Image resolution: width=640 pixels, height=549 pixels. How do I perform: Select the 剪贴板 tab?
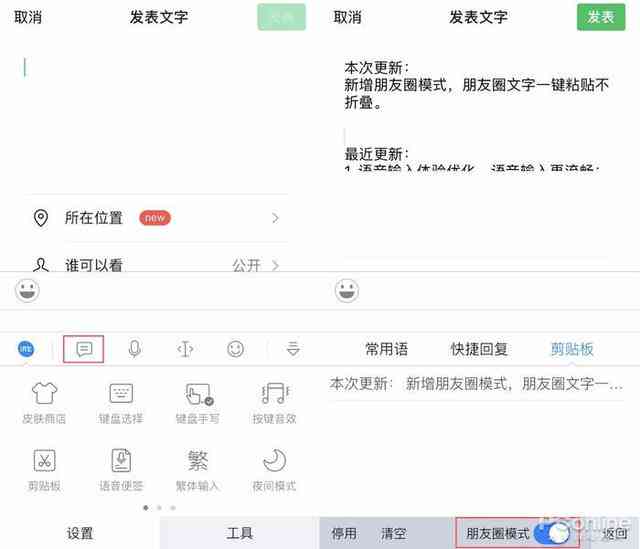pyautogui.click(x=572, y=349)
